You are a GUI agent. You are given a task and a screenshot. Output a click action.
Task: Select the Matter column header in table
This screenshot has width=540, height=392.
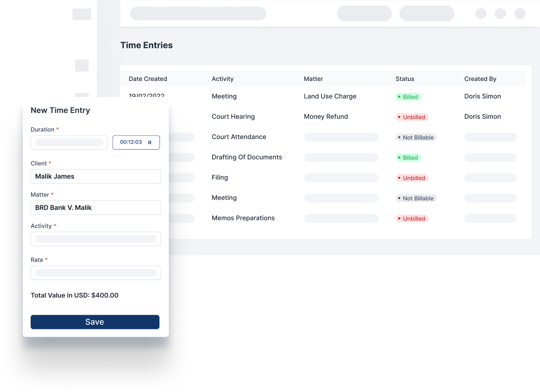click(x=313, y=79)
